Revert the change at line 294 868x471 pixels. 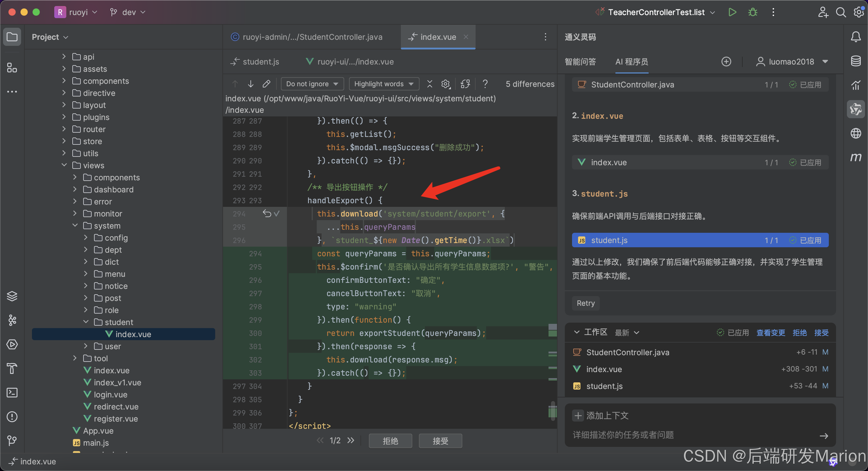tap(266, 213)
